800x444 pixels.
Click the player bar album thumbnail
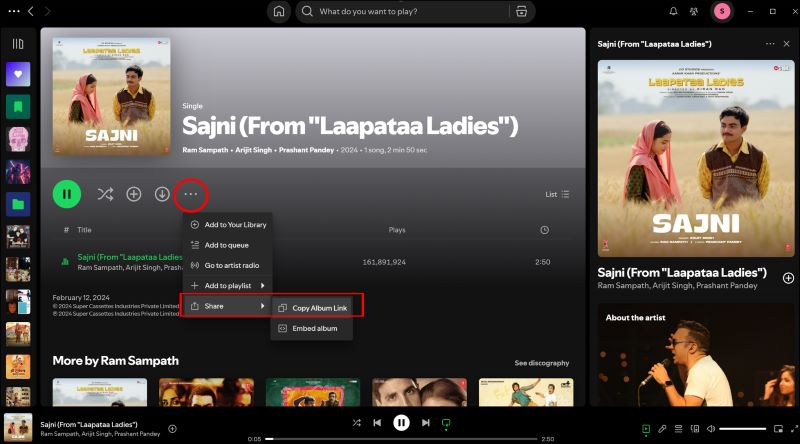[18, 427]
